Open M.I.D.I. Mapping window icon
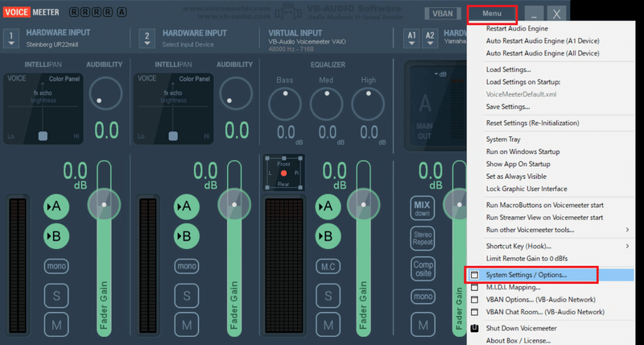Image resolution: width=644 pixels, height=345 pixels. coord(475,288)
